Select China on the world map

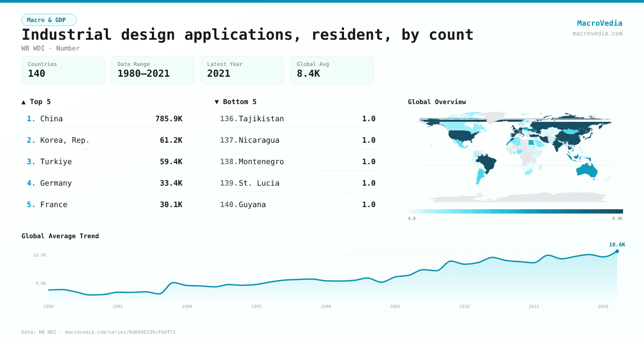pos(569,138)
